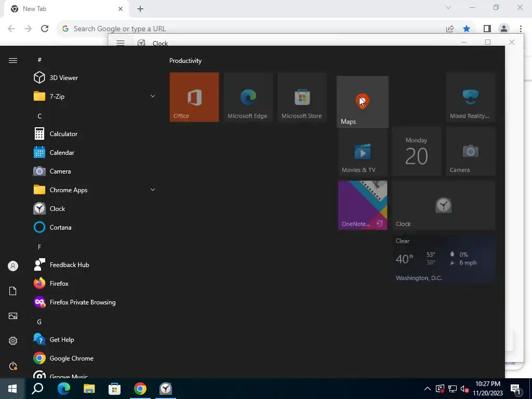Viewport: 532px width, 399px height.
Task: Open Settings gear in Start sidebar
Action: point(13,341)
